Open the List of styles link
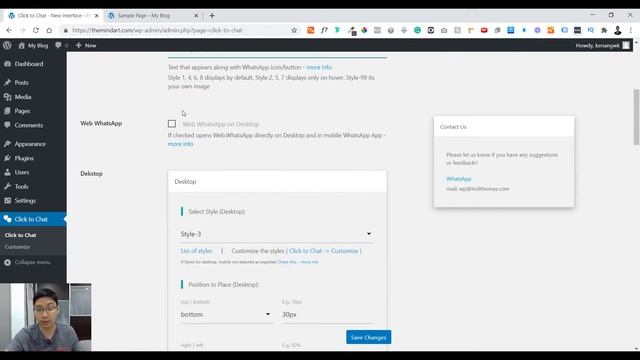Image resolution: width=640 pixels, height=360 pixels. pyautogui.click(x=196, y=251)
